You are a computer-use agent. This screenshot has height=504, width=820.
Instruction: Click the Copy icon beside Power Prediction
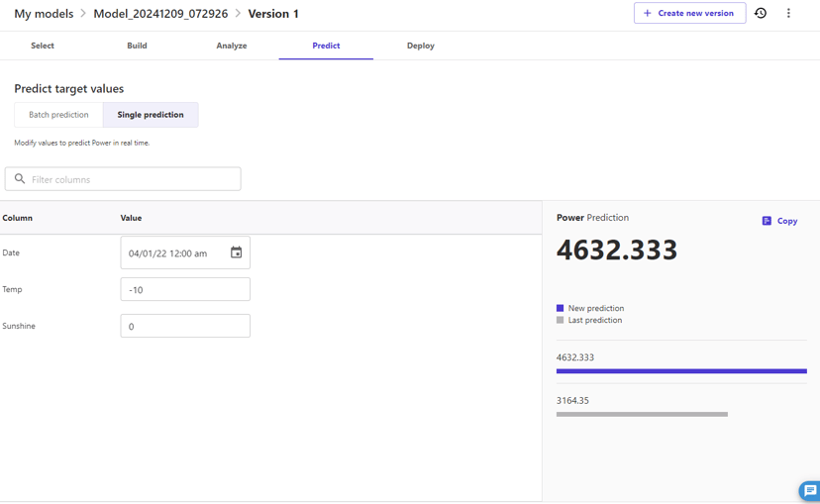pyautogui.click(x=767, y=221)
